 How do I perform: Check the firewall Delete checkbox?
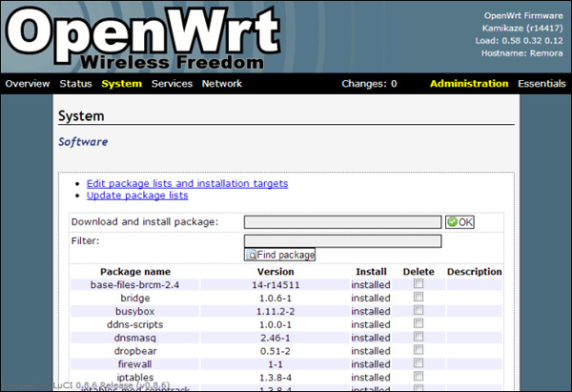(x=419, y=364)
